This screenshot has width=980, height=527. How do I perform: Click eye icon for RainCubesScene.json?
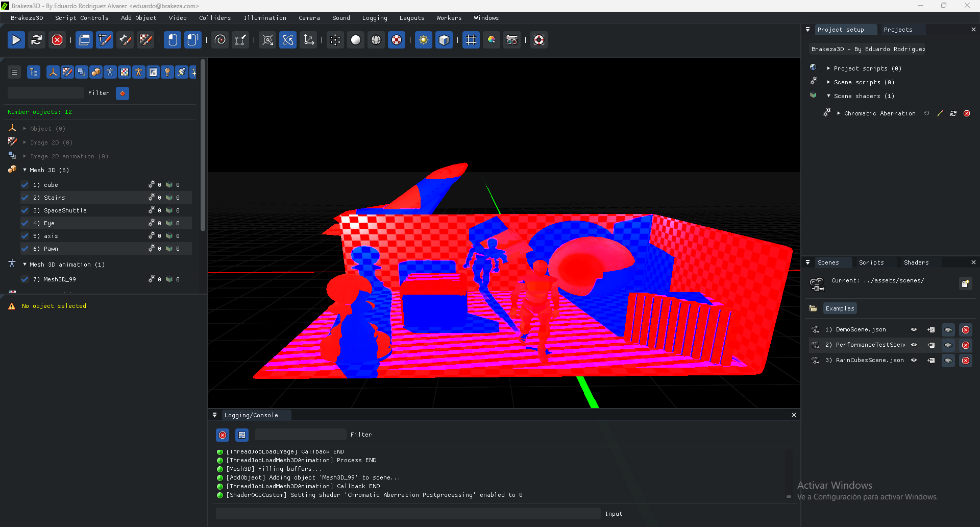[914, 361]
